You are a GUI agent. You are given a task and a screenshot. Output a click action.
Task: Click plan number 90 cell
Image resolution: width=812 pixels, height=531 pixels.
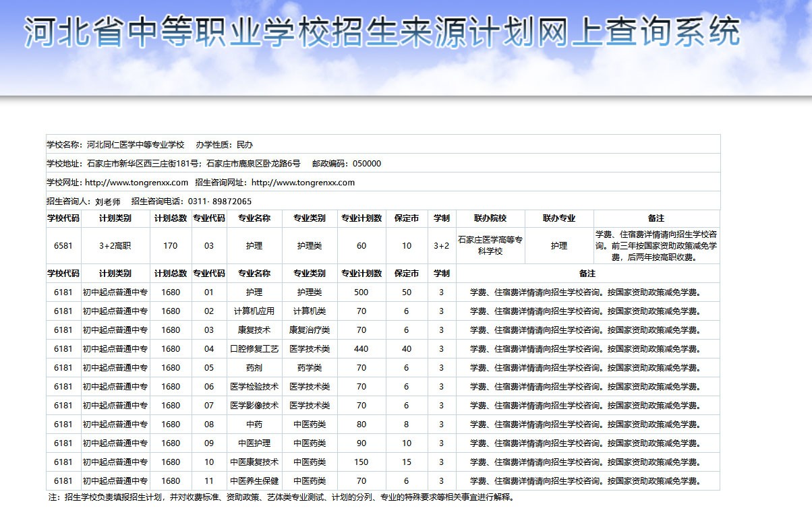pyautogui.click(x=361, y=443)
